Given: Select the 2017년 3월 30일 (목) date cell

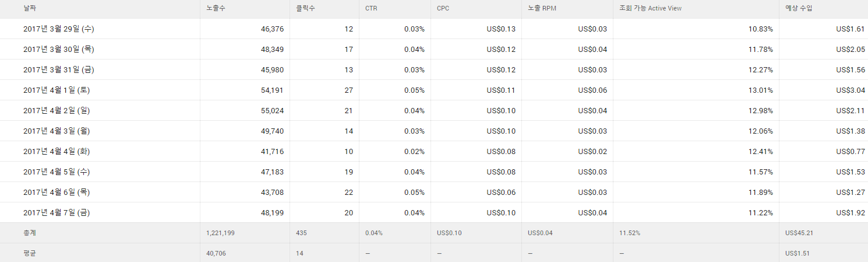Looking at the screenshot, I should [x=58, y=50].
